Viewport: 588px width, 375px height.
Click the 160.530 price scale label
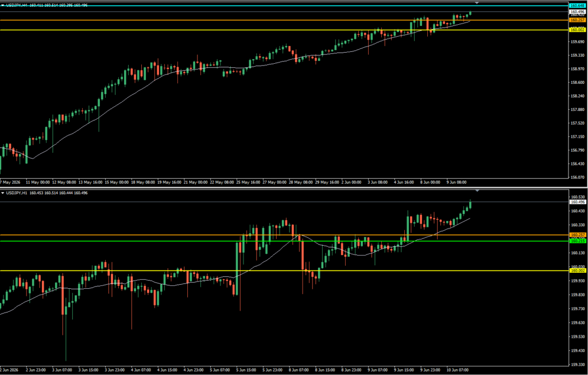[x=578, y=197]
